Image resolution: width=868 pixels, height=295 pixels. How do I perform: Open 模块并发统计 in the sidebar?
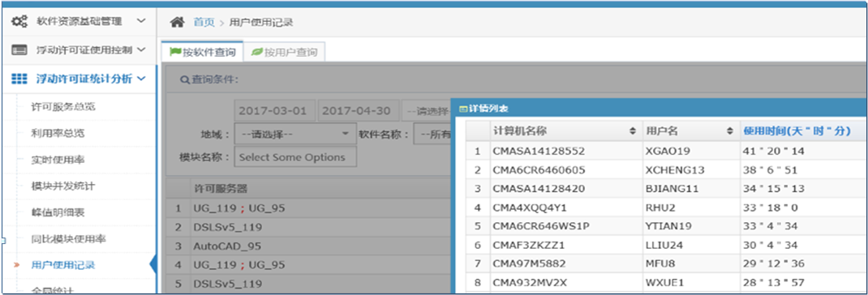[x=63, y=186]
